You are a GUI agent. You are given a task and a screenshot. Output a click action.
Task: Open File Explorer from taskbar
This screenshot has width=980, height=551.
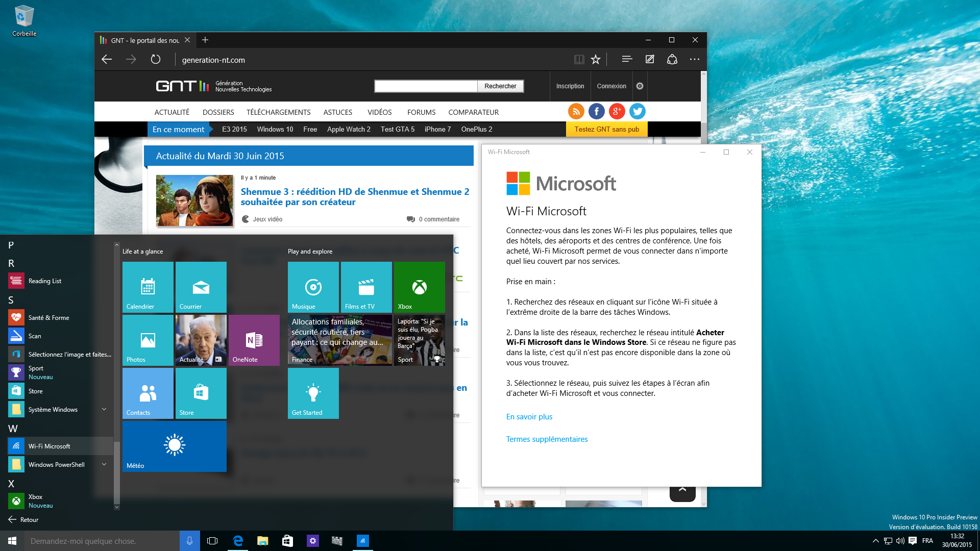tap(262, 541)
